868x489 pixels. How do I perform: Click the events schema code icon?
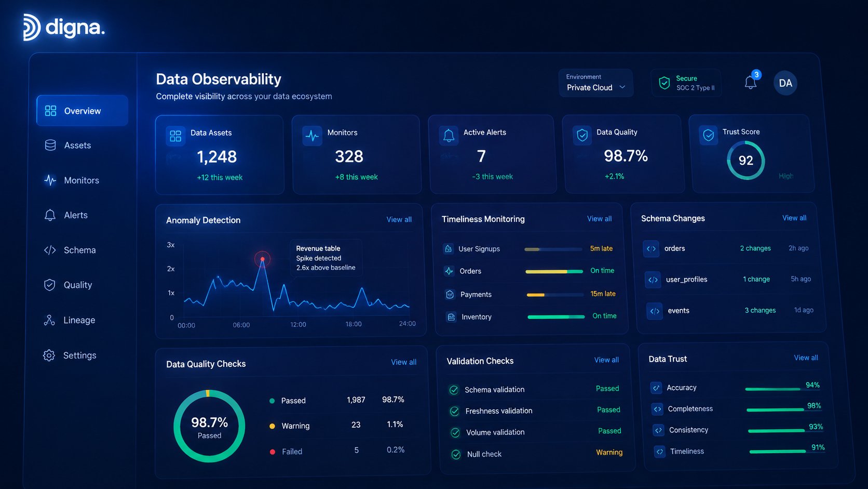click(x=655, y=311)
